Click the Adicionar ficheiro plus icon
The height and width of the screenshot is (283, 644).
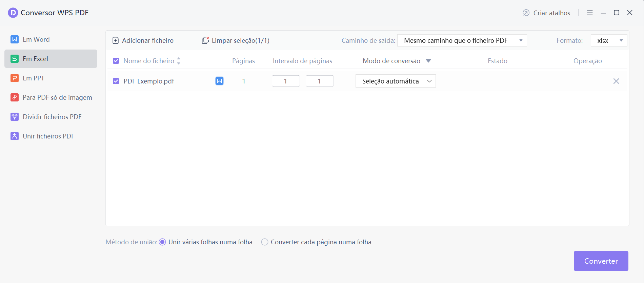[116, 40]
